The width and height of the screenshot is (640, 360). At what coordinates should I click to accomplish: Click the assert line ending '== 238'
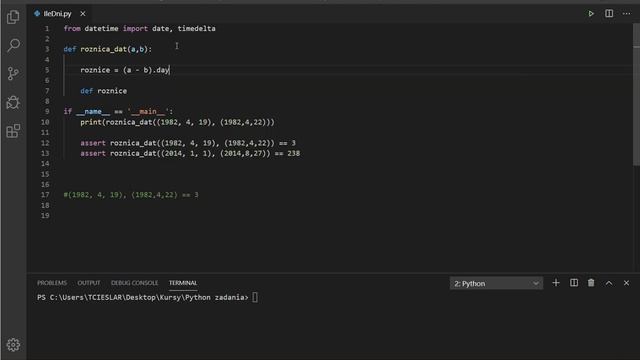(x=190, y=153)
